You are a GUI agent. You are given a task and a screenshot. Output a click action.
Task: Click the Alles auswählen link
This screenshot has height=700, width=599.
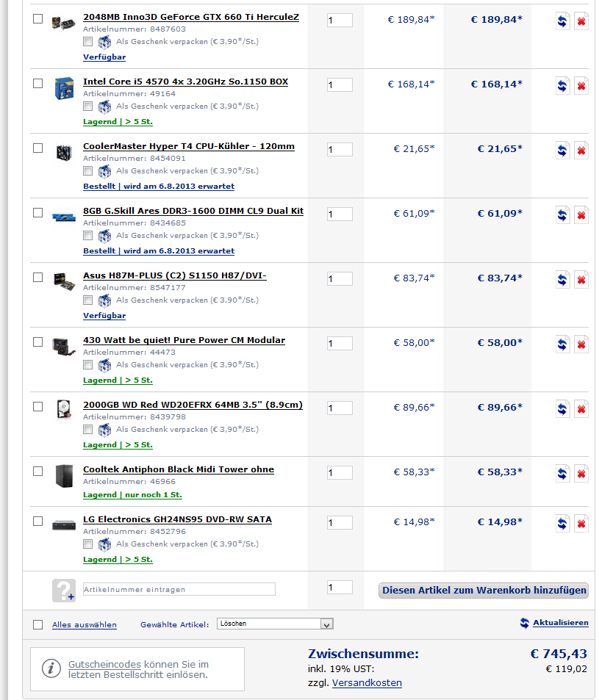tap(85, 625)
